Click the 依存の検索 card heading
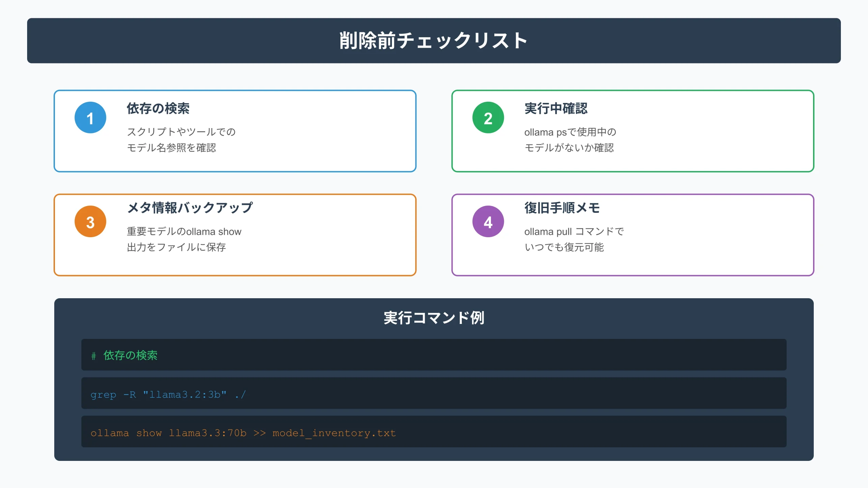868x488 pixels. [158, 108]
